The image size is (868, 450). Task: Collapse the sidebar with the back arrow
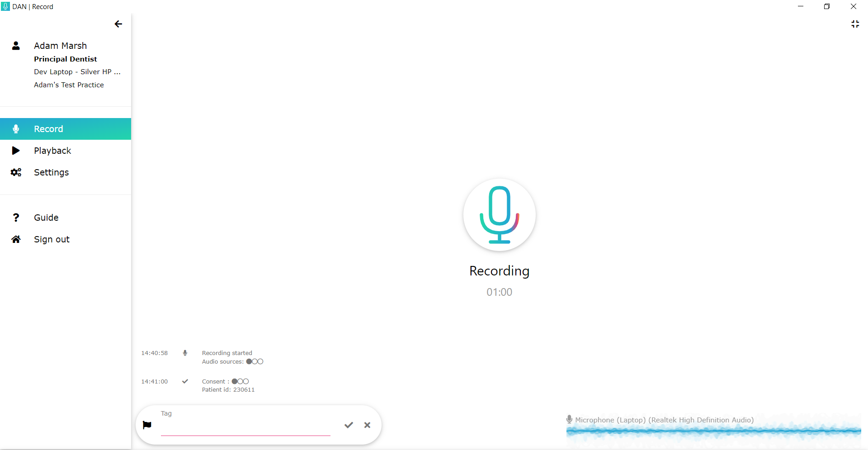(118, 24)
